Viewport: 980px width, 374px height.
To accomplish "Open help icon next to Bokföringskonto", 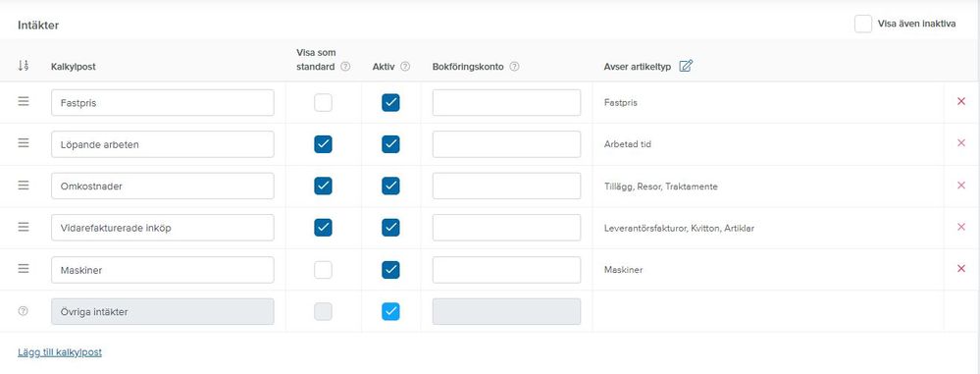I will coord(514,67).
